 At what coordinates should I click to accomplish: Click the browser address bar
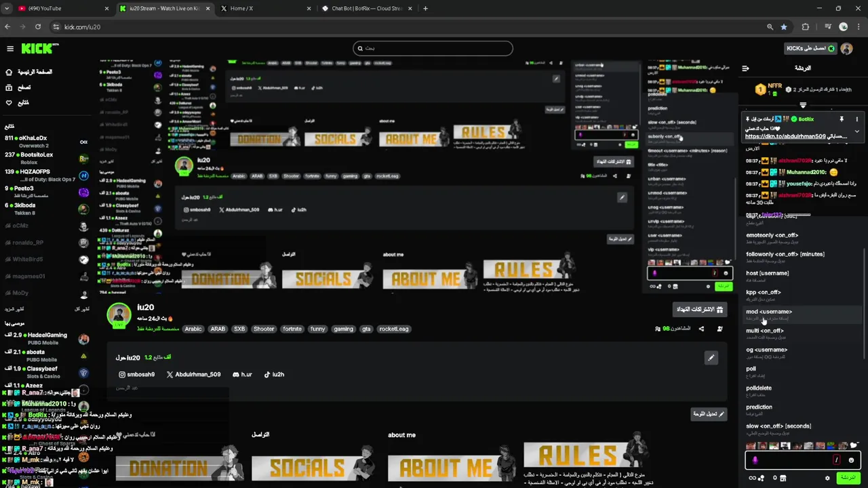[407, 27]
